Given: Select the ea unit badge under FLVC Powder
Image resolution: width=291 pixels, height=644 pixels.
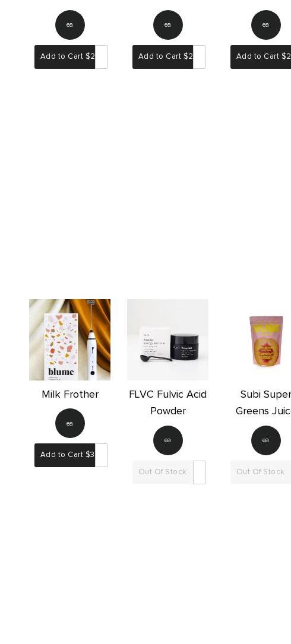Looking at the screenshot, I should click(x=167, y=440).
